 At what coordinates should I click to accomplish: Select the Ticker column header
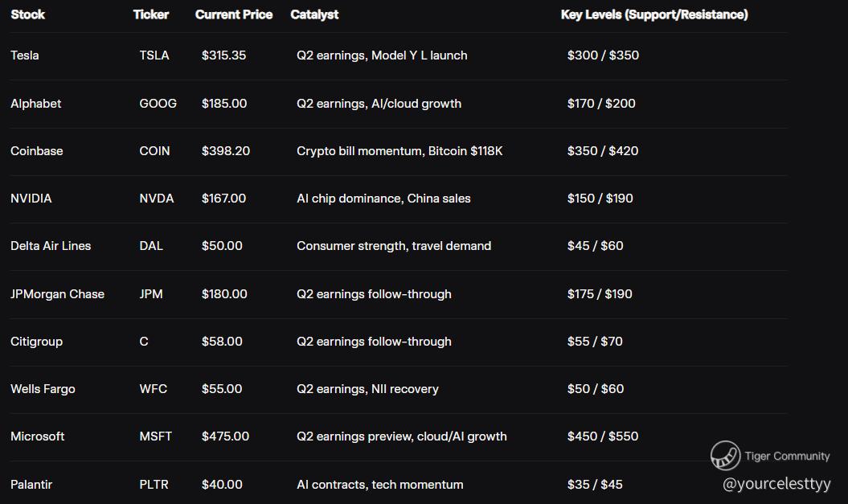150,14
